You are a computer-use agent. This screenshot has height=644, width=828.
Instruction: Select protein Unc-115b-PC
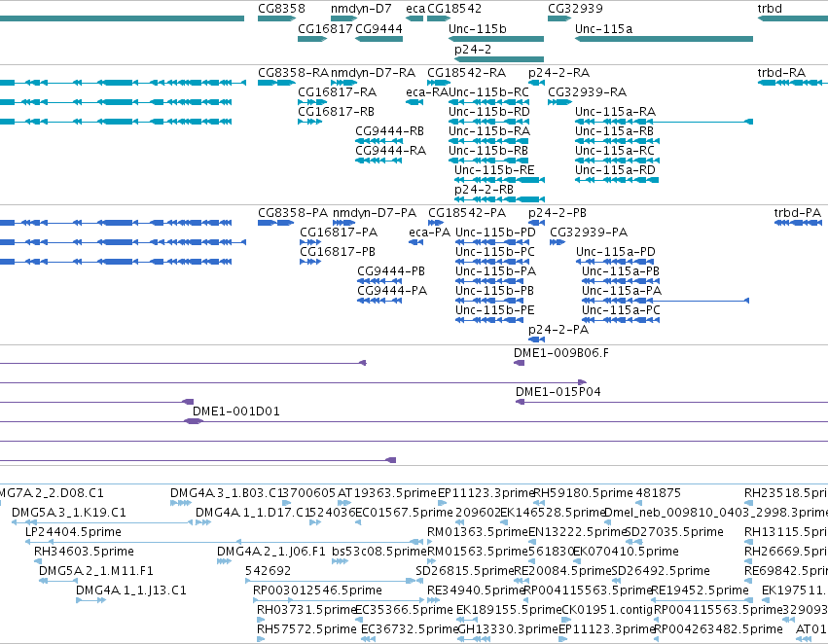point(495,252)
